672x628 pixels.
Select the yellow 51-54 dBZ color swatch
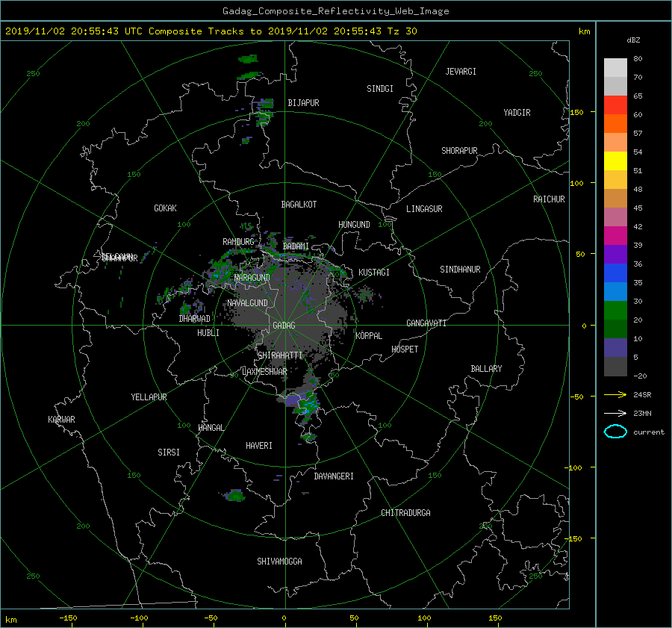tap(615, 161)
